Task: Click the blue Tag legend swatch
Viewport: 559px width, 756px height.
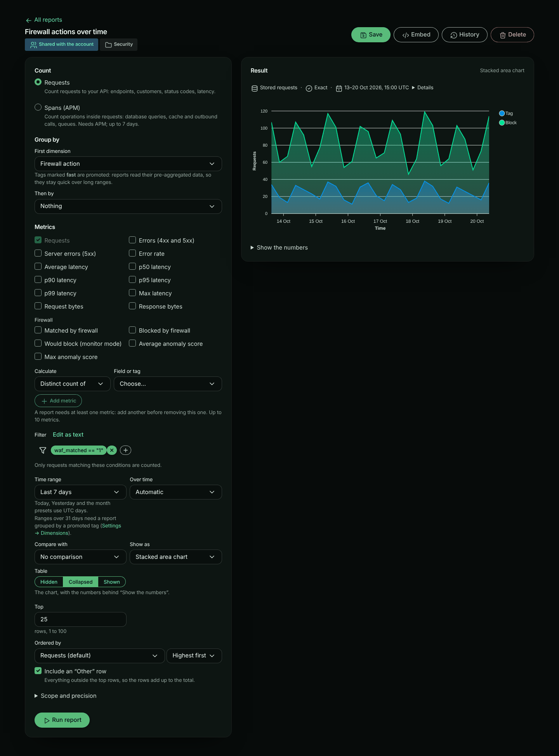Action: pos(502,113)
